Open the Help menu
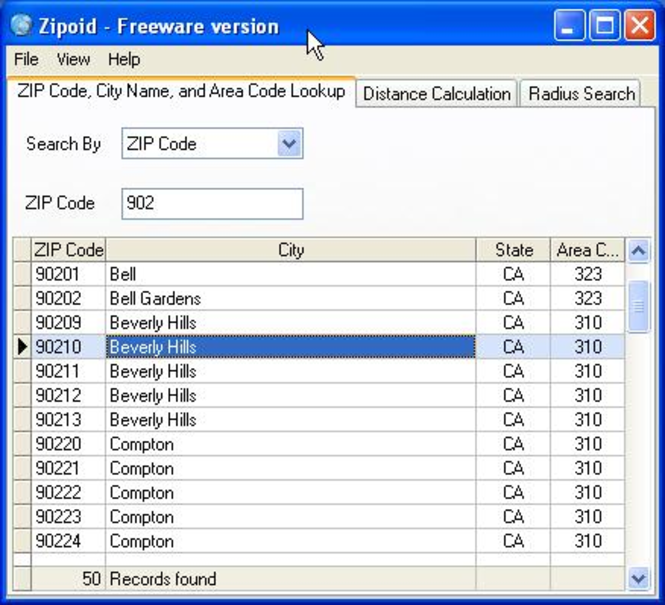The image size is (665, 605). click(124, 60)
